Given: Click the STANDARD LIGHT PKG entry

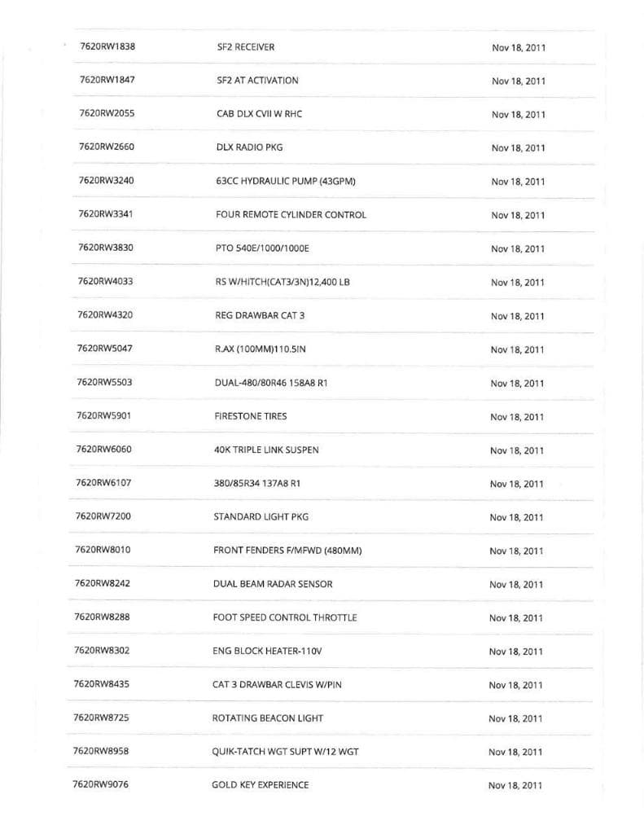Looking at the screenshot, I should tap(261, 516).
